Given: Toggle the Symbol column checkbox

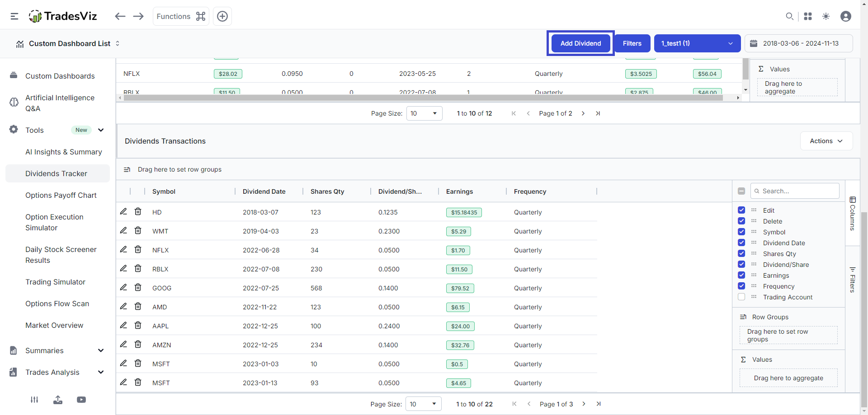Looking at the screenshot, I should tap(741, 232).
